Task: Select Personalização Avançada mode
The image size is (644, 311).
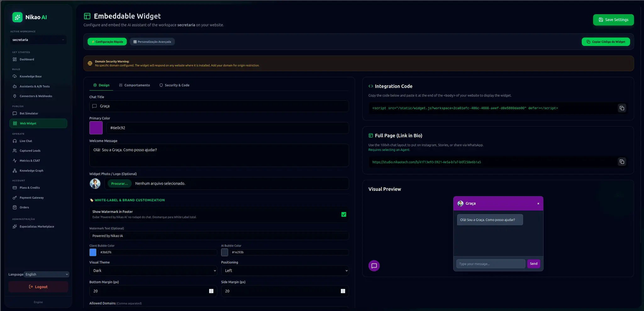Action: tap(152, 42)
